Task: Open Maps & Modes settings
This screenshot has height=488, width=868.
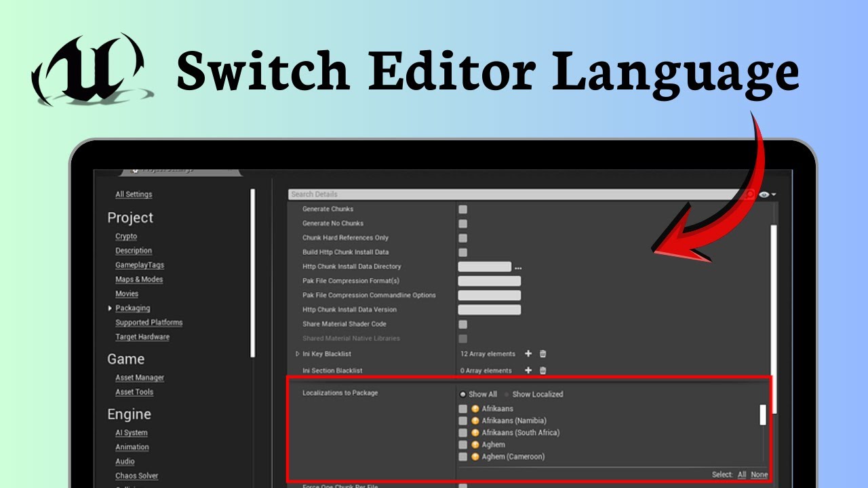Action: 139,279
